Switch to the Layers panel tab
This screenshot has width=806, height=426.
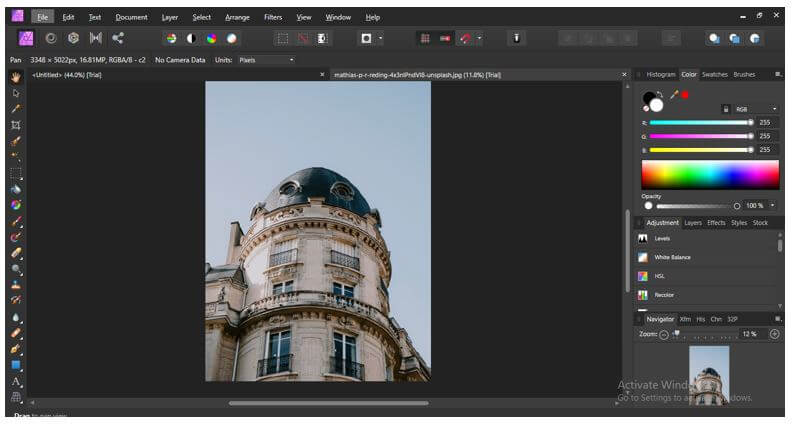pos(692,223)
